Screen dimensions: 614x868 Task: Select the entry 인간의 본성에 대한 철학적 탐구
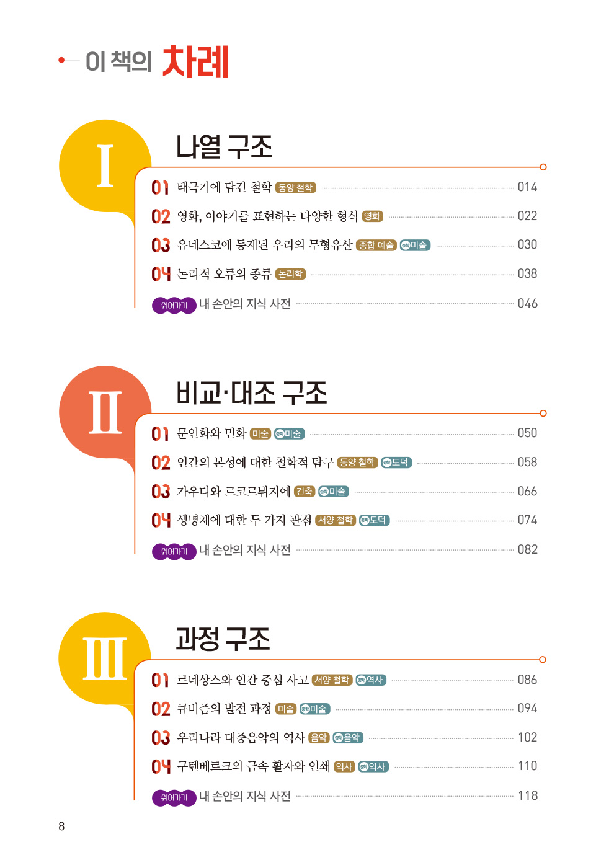tap(256, 462)
